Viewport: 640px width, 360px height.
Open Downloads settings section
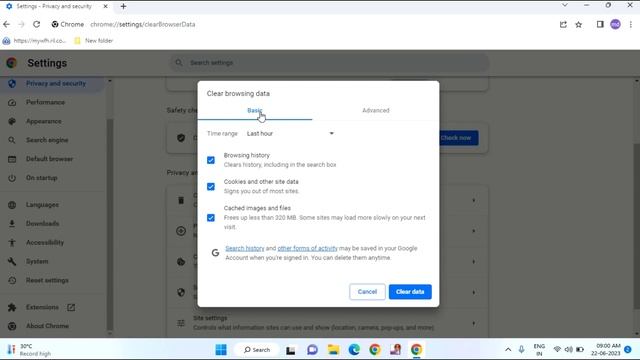pos(42,224)
